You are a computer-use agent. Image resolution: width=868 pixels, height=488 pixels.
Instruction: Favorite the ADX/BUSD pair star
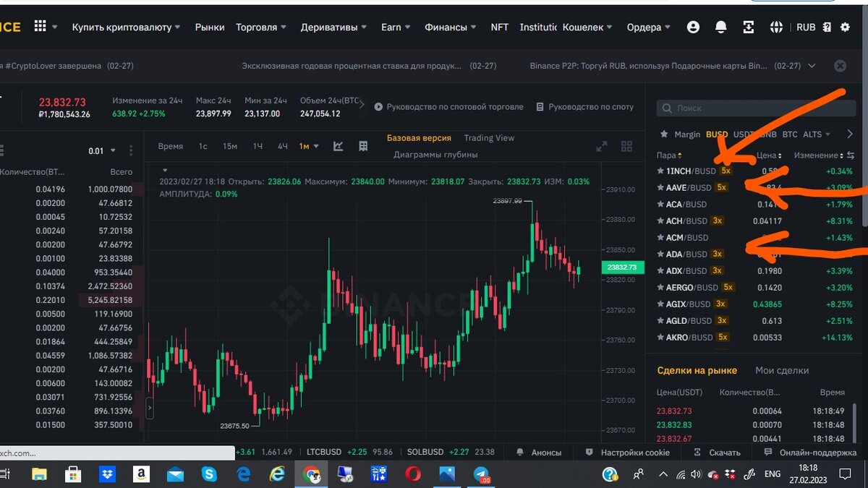point(660,271)
